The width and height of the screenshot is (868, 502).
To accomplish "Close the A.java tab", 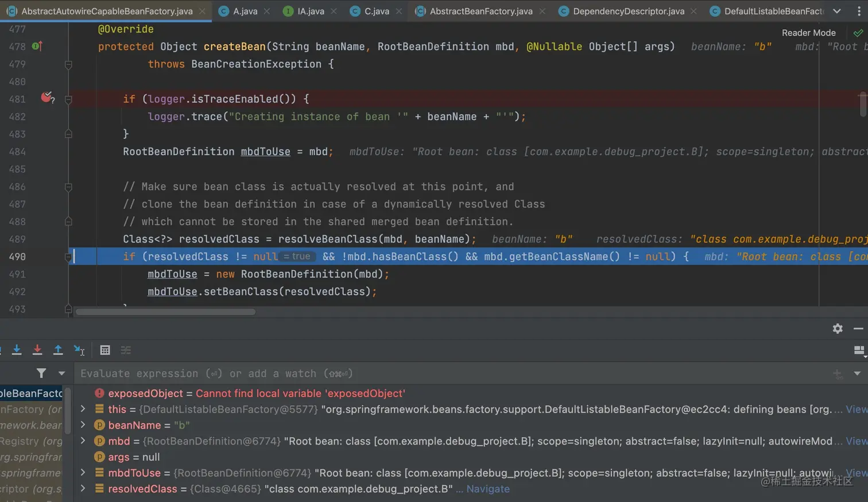I will pos(266,11).
